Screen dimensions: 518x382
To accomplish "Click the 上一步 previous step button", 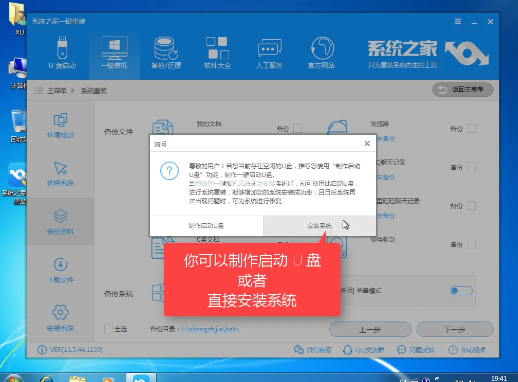I will click(370, 329).
